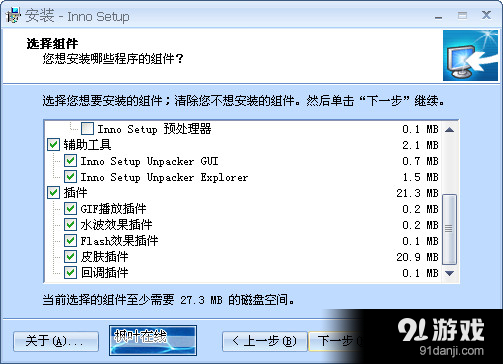Go back with 上一步(B) button

[x=265, y=341]
